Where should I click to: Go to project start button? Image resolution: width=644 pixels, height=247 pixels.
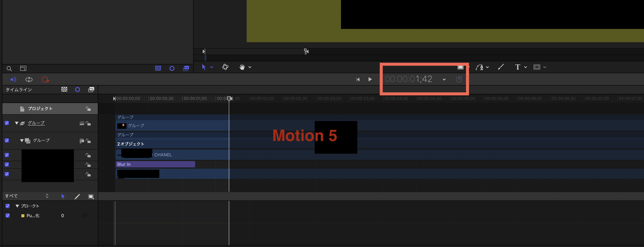(x=358, y=79)
